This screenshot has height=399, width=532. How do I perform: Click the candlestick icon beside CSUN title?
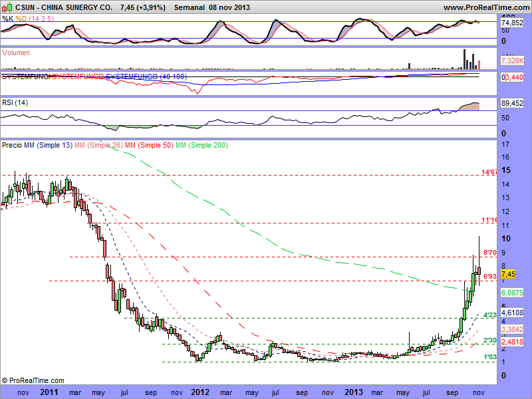tap(7, 7)
